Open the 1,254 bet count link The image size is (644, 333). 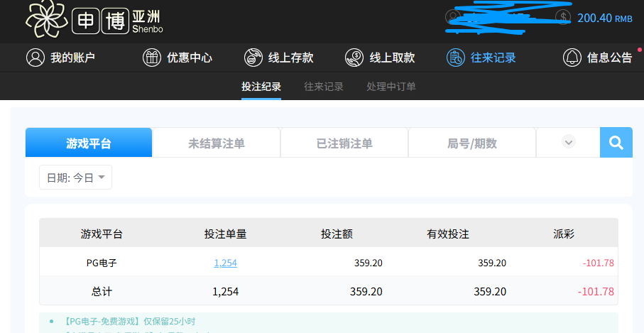tap(225, 263)
